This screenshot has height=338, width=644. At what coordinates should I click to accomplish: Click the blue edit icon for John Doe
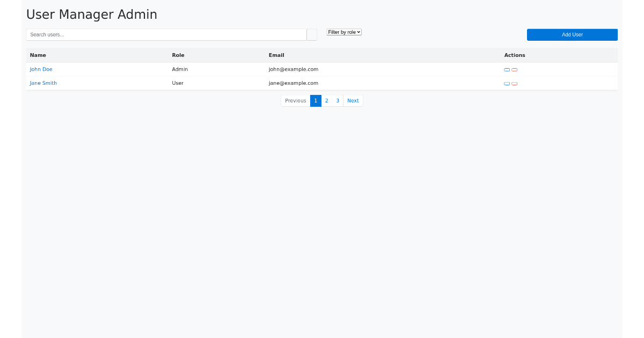507,69
